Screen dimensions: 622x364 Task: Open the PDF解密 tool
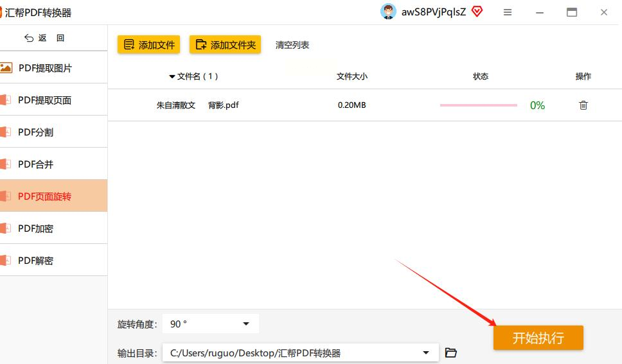coord(53,261)
